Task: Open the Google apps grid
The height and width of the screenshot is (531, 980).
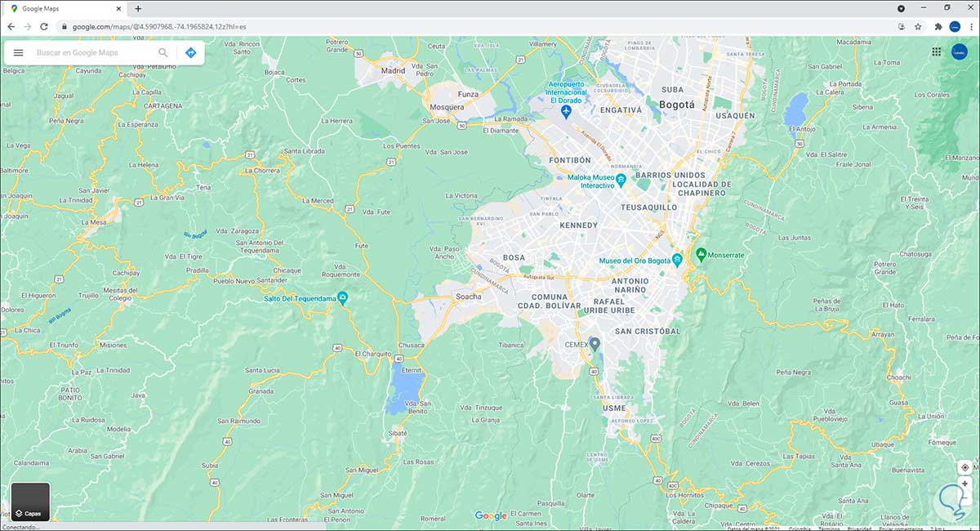Action: (x=936, y=51)
